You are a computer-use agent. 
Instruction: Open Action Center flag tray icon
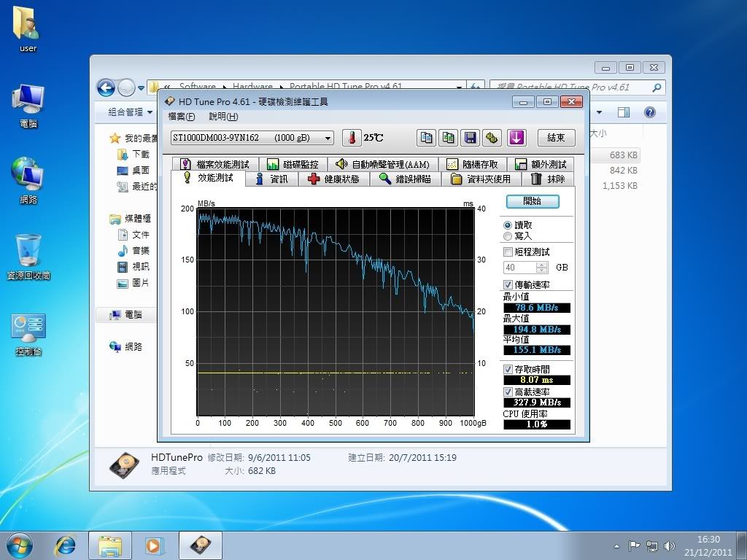634,546
